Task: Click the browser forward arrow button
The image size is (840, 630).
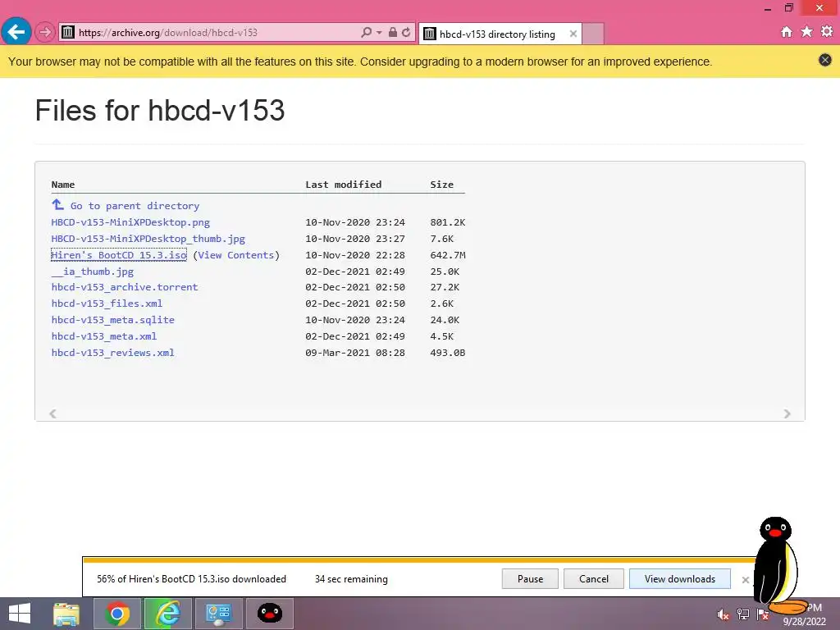Action: click(45, 33)
